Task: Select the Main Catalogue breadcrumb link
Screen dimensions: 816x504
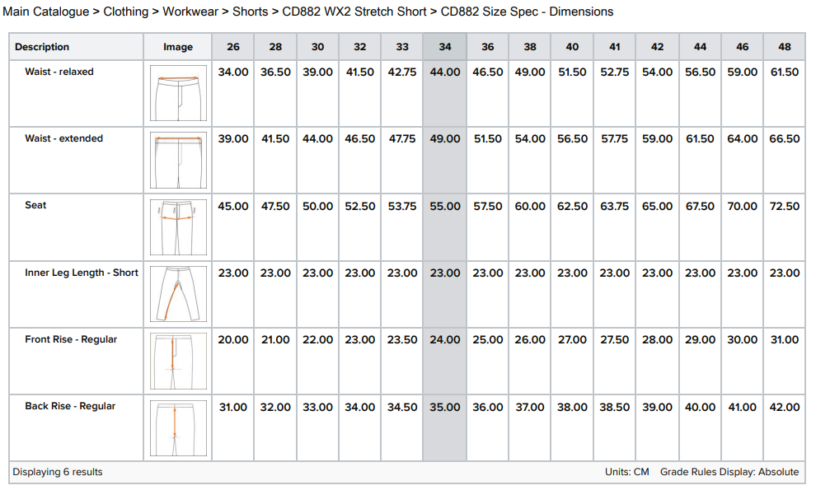Action: click(45, 12)
